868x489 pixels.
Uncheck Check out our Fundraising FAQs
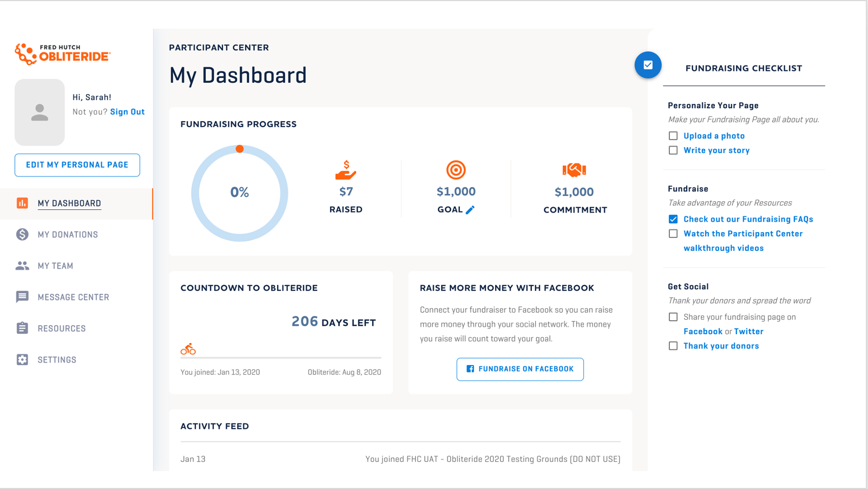coord(673,219)
